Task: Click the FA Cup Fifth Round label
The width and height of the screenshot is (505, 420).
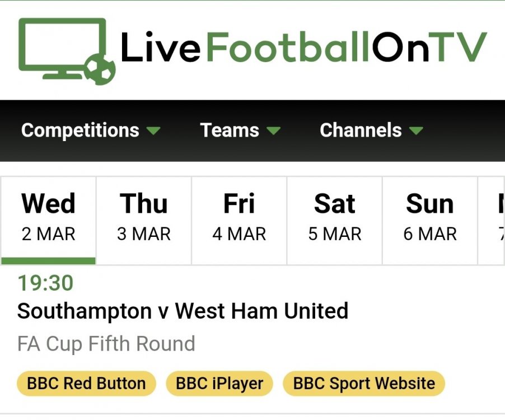Action: 106,343
